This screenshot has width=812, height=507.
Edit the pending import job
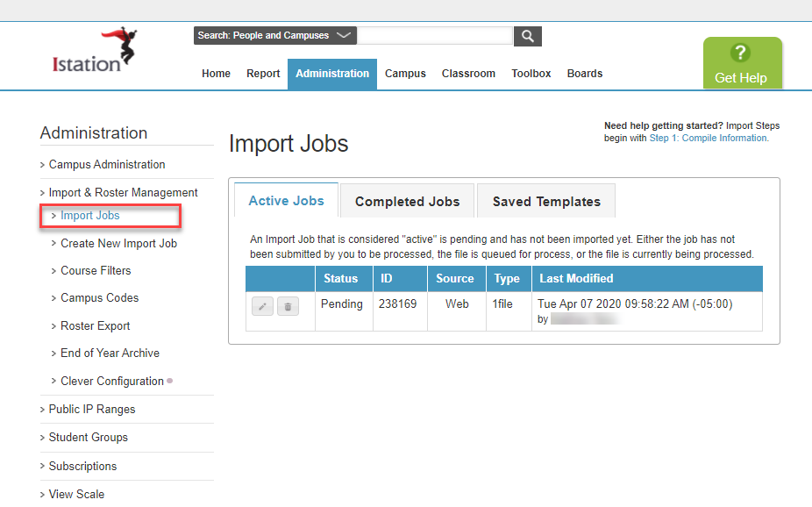[262, 306]
